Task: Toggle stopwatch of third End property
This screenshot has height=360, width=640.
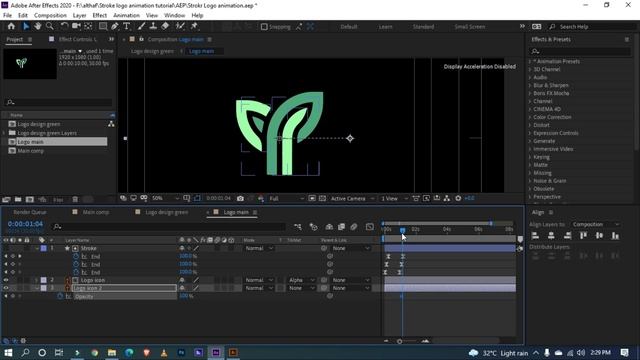Action: 76,272
